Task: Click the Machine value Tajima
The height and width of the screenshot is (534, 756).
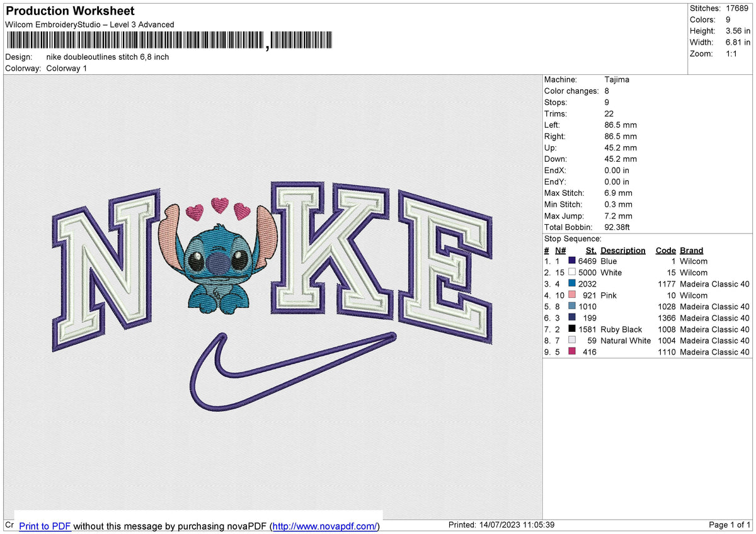Action: coord(617,80)
